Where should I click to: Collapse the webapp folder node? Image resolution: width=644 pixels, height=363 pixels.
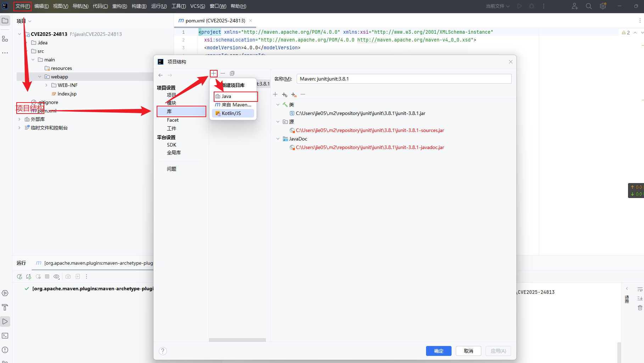tap(40, 77)
